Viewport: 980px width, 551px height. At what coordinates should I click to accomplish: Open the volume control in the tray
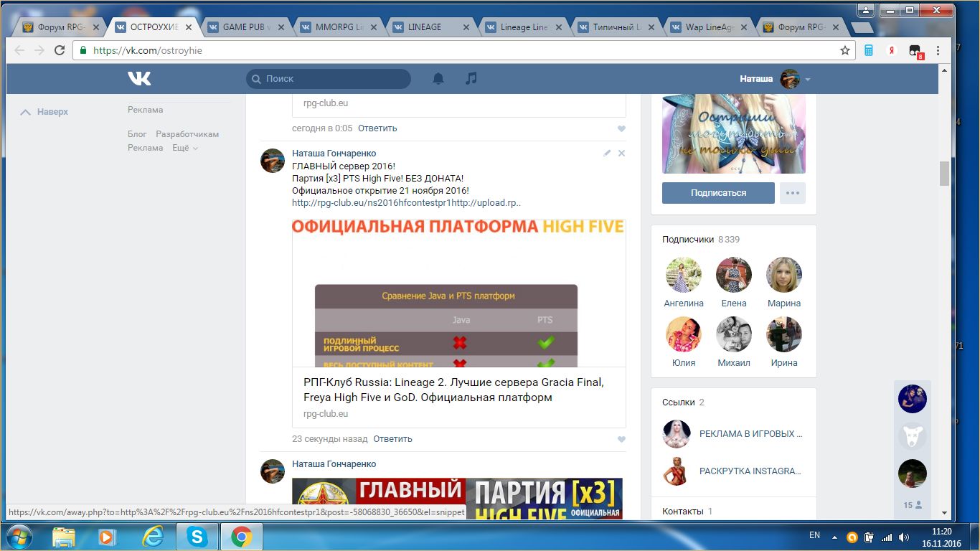[x=903, y=537]
